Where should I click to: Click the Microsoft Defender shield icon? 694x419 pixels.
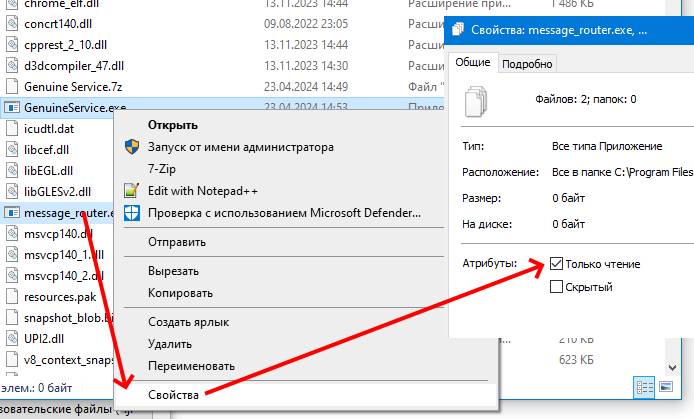(x=131, y=212)
